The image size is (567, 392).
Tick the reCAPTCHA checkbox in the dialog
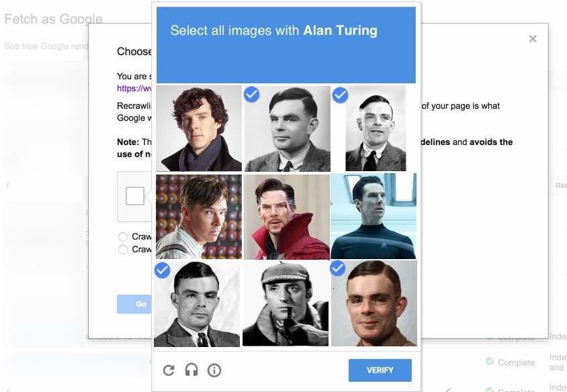(135, 196)
